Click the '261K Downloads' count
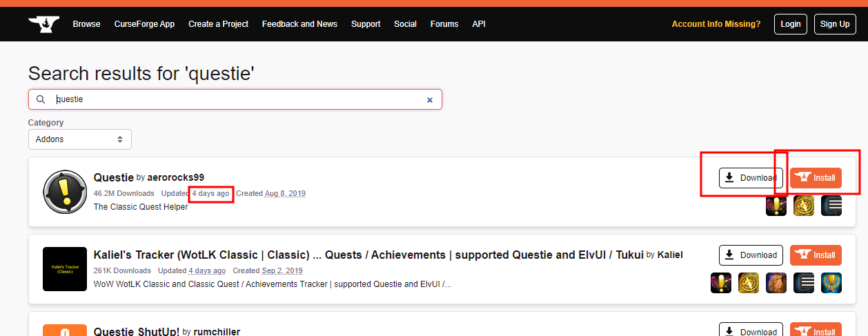The width and height of the screenshot is (868, 336). point(122,270)
